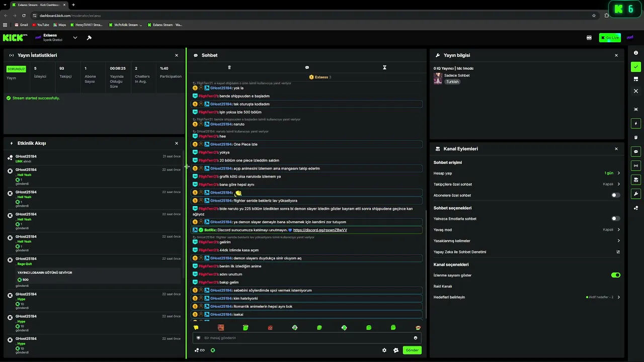Select the yellow chat bubble emote
This screenshot has height=362, width=644.
click(x=196, y=328)
